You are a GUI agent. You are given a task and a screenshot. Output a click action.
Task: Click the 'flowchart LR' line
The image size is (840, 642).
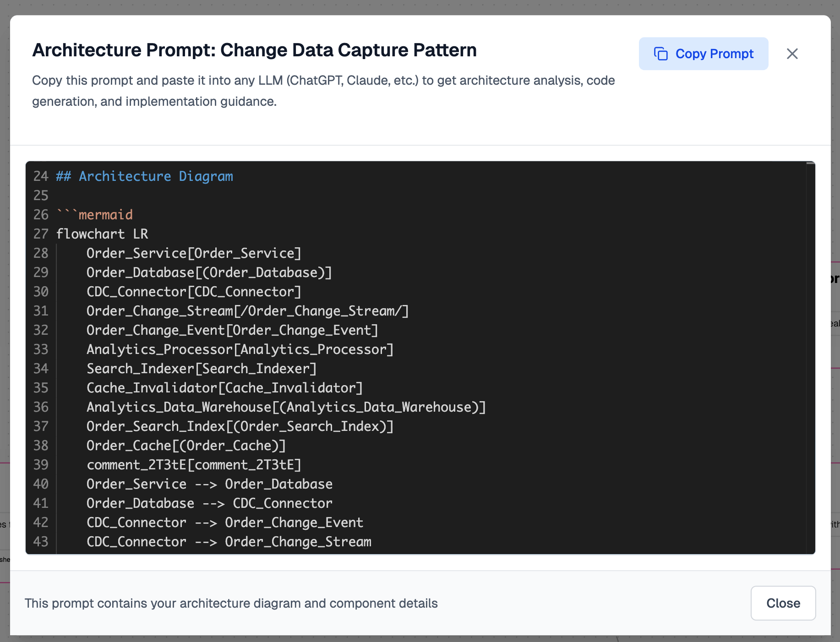click(x=102, y=234)
